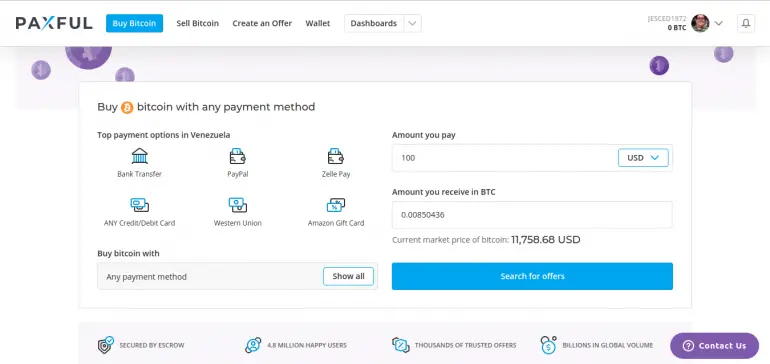Viewport: 770px width, 364px height.
Task: Open the notifications bell
Action: [745, 23]
